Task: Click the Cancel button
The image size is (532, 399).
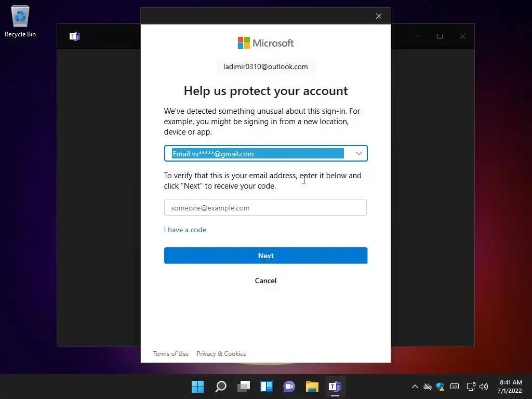Action: 265,281
